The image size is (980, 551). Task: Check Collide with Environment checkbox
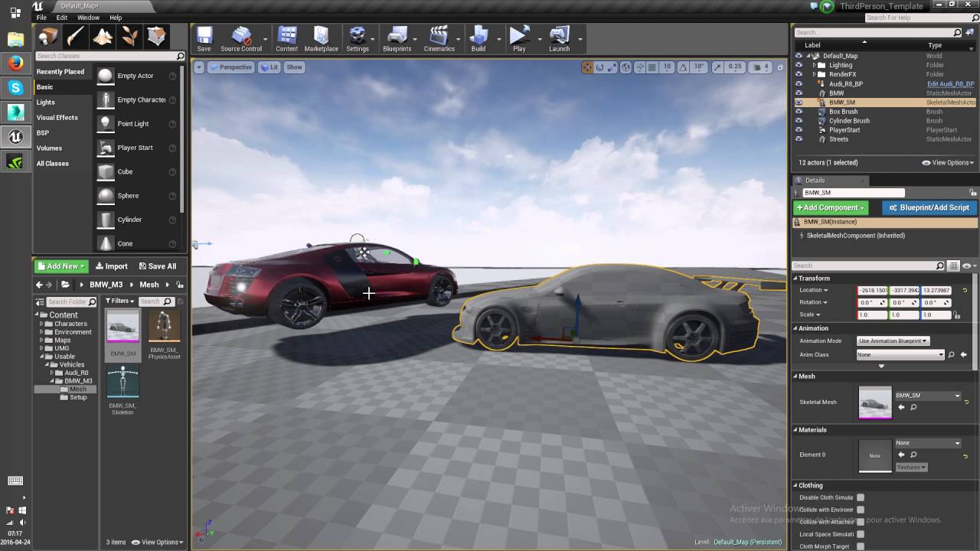(861, 510)
